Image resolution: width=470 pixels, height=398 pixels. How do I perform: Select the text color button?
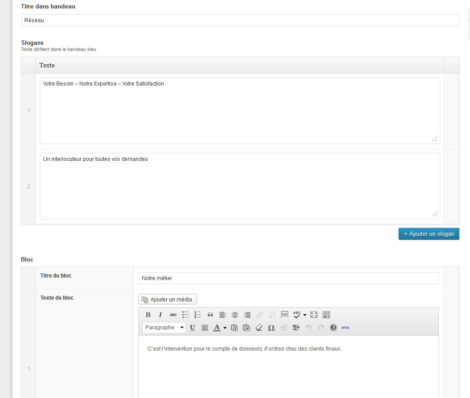point(217,328)
